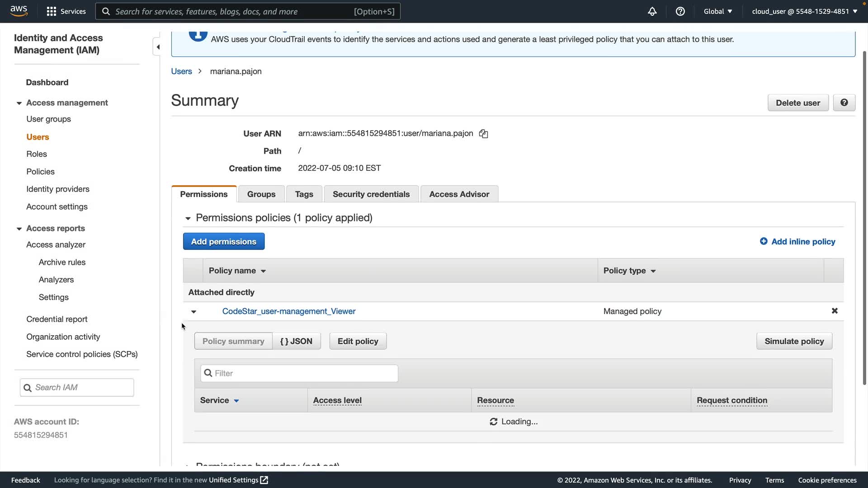
Task: Open the Global region dropdown
Action: (717, 11)
